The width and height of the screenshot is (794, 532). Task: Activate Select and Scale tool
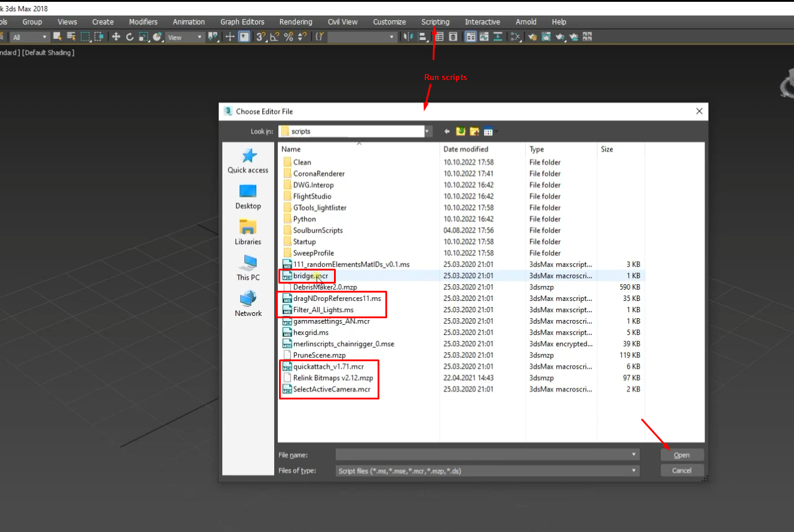point(143,37)
